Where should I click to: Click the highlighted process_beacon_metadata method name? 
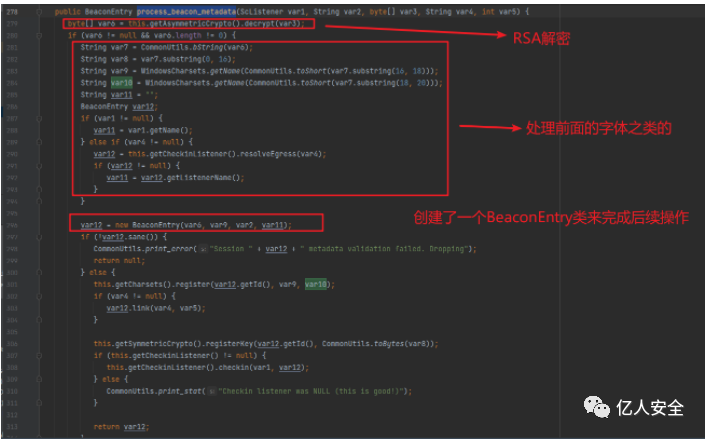tap(186, 12)
